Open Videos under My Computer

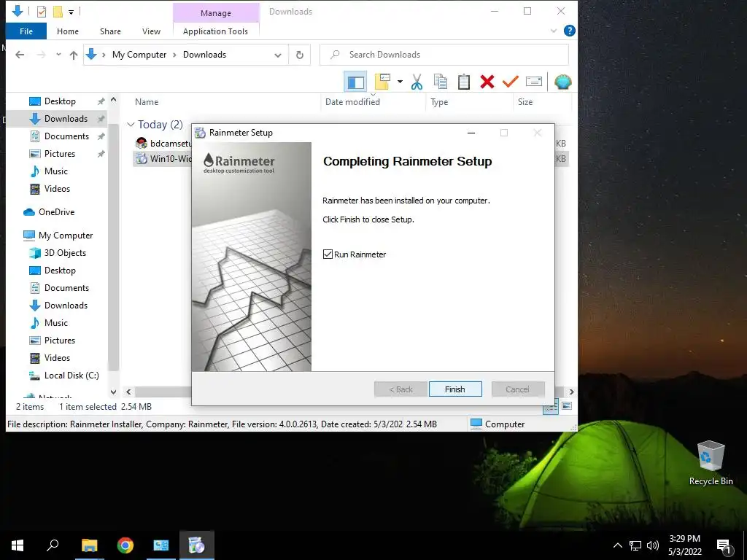click(x=57, y=358)
